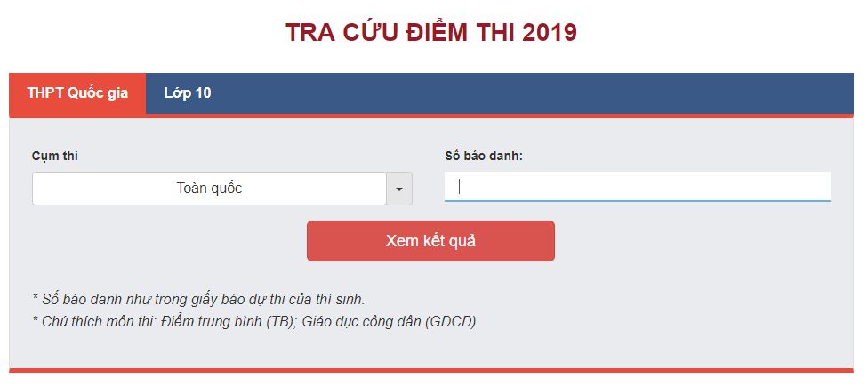Open the Cụm thi combo box
Screen dimensions: 868x386
[x=209, y=189]
